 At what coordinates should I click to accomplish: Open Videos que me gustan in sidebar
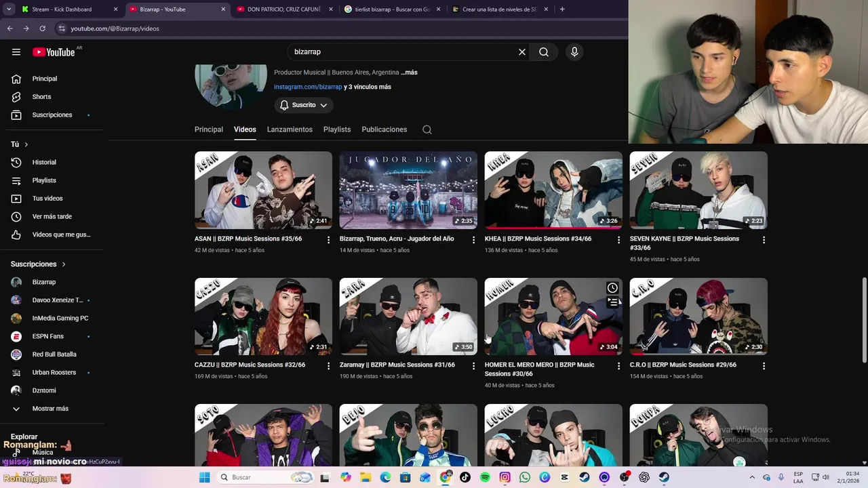52,235
